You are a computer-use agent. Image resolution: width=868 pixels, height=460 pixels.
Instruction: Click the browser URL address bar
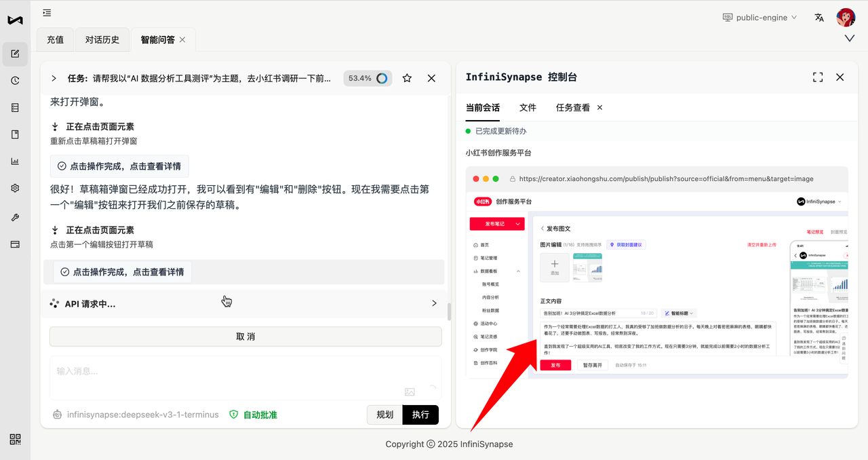666,179
